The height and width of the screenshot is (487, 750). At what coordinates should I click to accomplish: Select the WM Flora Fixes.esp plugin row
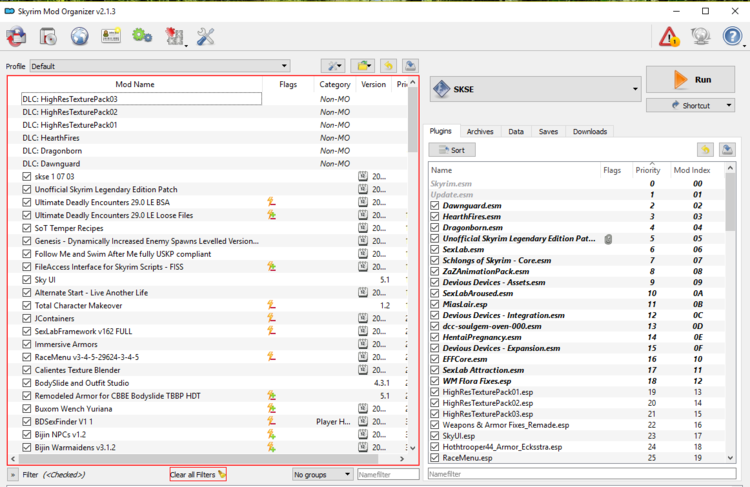click(x=577, y=381)
